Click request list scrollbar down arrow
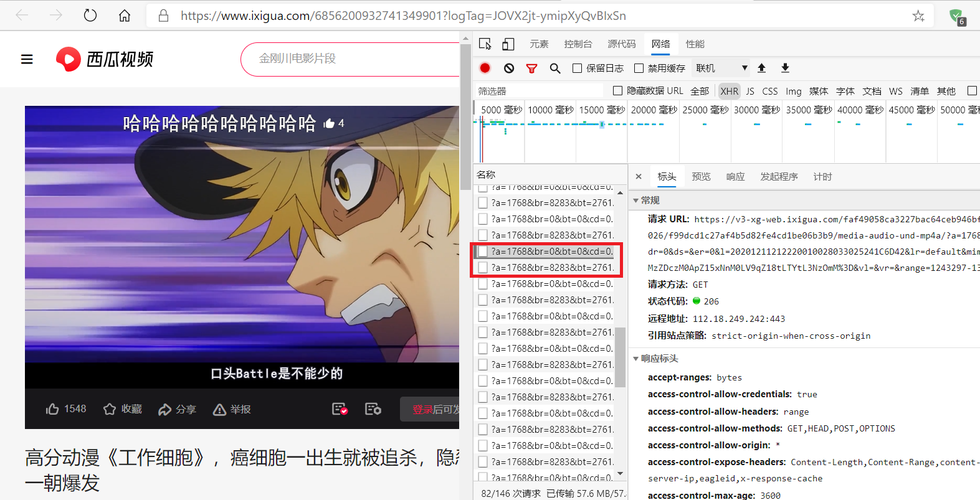The height and width of the screenshot is (500, 980). (x=620, y=474)
